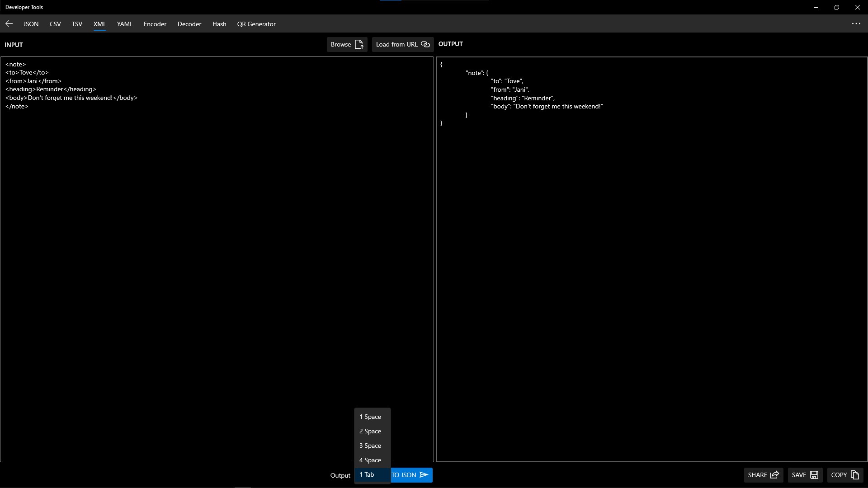
Task: Click the COPY clipboard icon
Action: pyautogui.click(x=854, y=475)
